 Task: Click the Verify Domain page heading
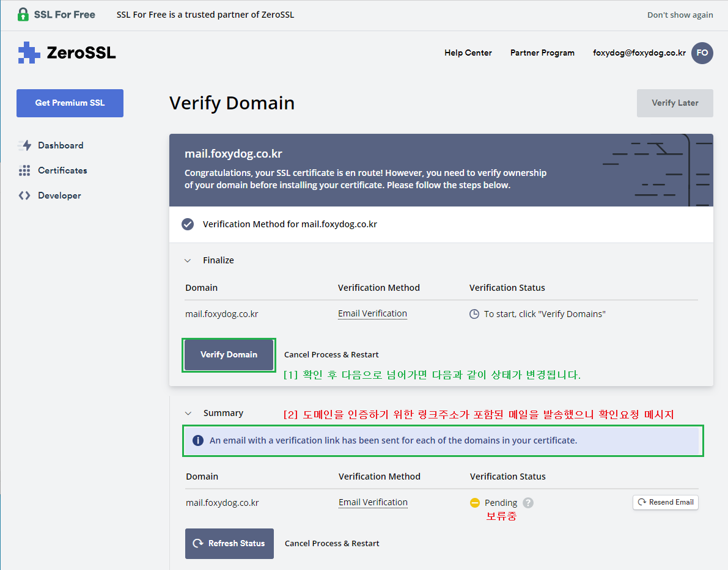pyautogui.click(x=232, y=103)
